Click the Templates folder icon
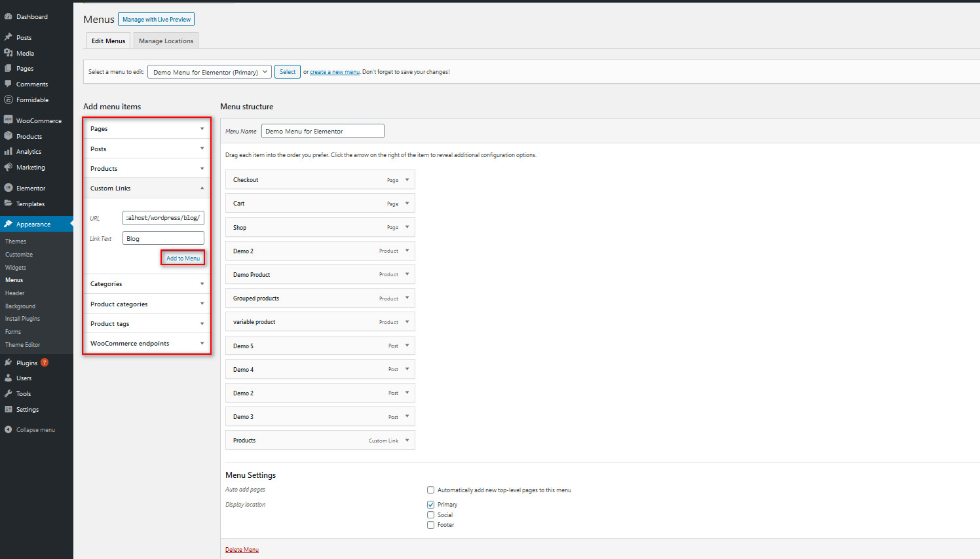This screenshot has width=980, height=559. [9, 204]
